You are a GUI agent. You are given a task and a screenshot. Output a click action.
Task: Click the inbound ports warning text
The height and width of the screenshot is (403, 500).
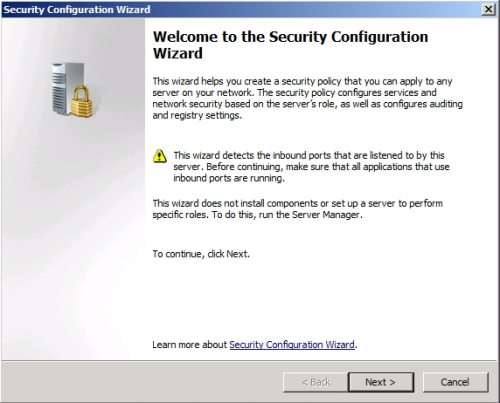tap(311, 167)
